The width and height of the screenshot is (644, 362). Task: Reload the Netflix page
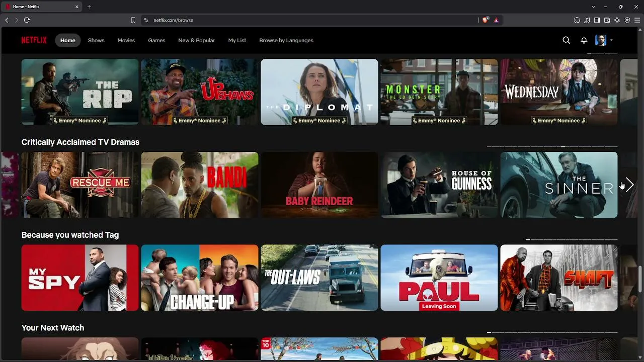[27, 20]
